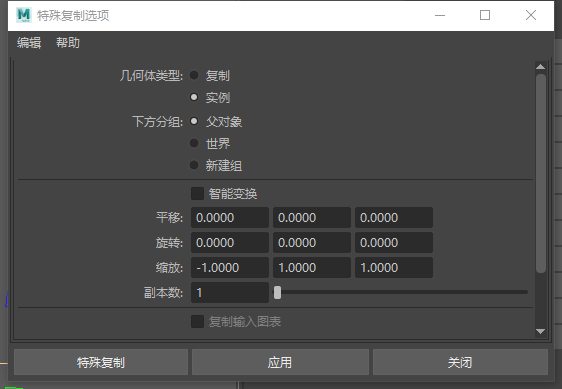This screenshot has height=389, width=562.
Task: Open the 帮助 menu
Action: [68, 43]
